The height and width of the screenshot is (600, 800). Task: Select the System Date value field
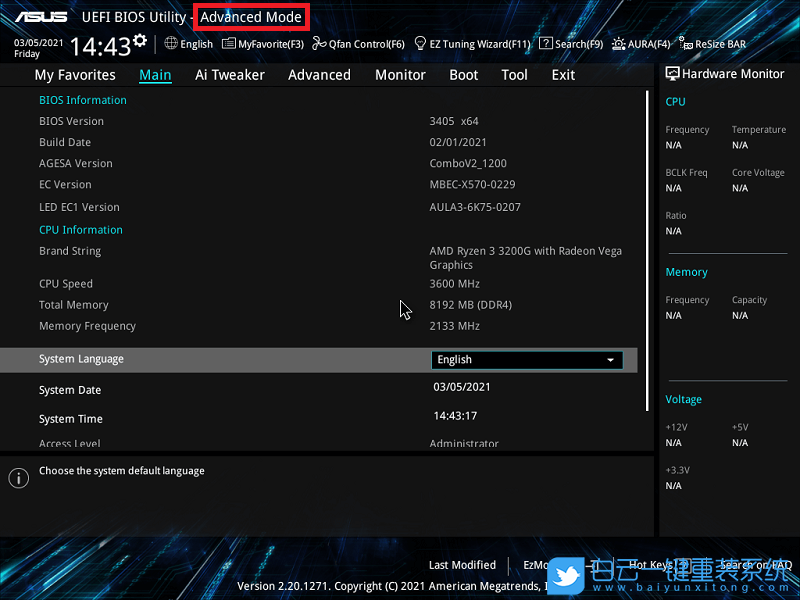[462, 387]
